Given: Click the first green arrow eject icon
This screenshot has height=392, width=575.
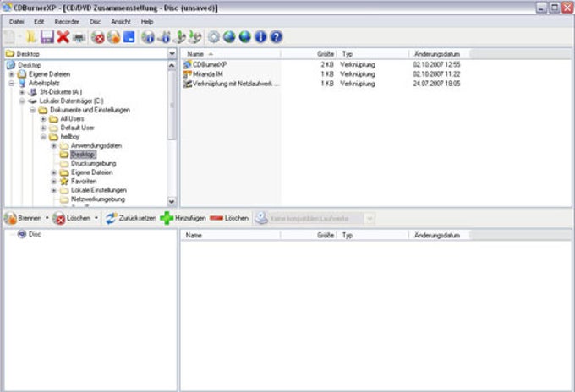Looking at the screenshot, I should pyautogui.click(x=180, y=37).
